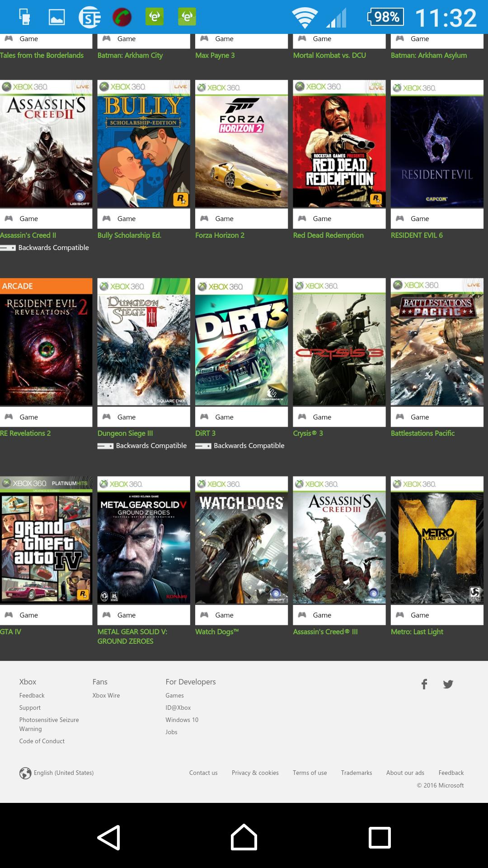Open the Games link under For Developers
Image resolution: width=488 pixels, height=868 pixels.
[174, 695]
